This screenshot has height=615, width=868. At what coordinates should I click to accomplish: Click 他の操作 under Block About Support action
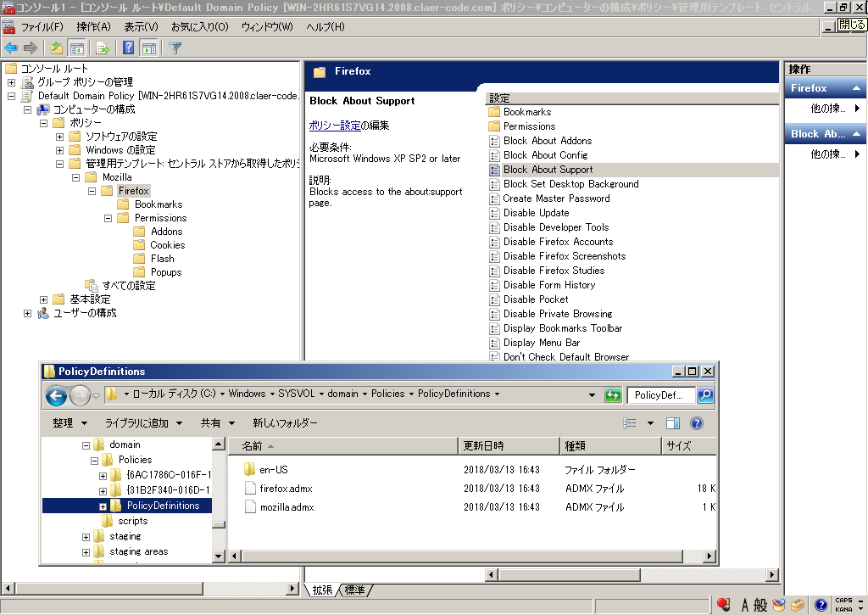pyautogui.click(x=827, y=154)
